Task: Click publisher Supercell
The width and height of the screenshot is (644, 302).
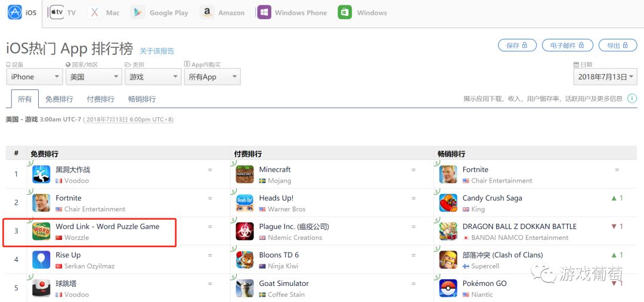Action: pyautogui.click(x=485, y=266)
